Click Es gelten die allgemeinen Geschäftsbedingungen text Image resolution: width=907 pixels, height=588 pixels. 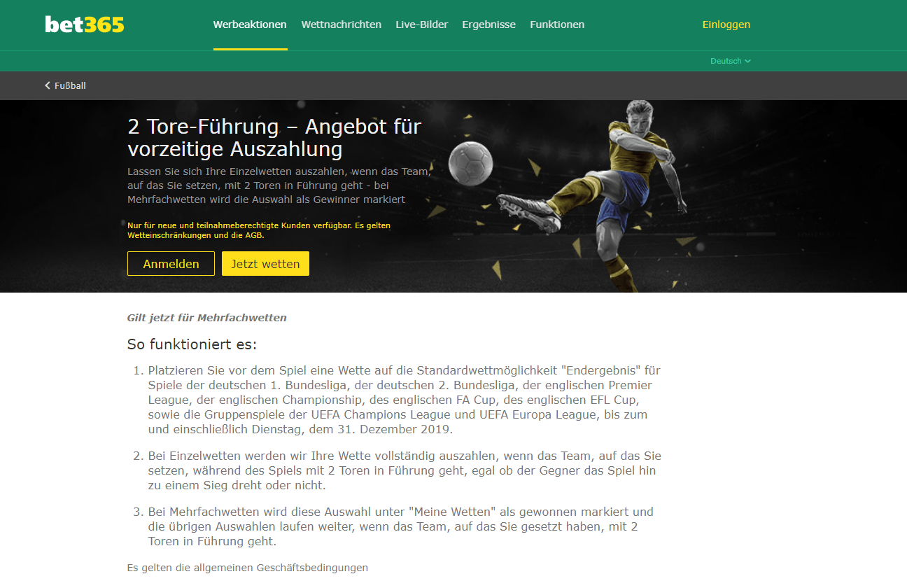point(248,568)
